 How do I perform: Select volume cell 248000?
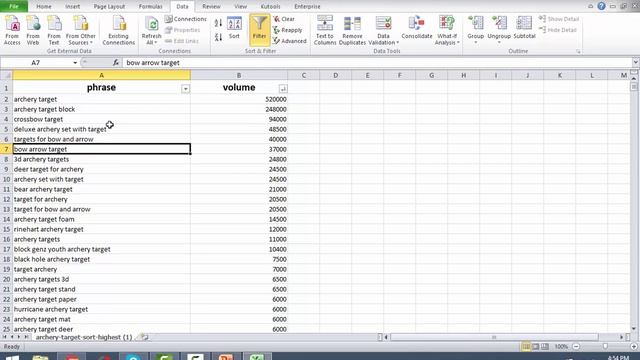coord(239,109)
